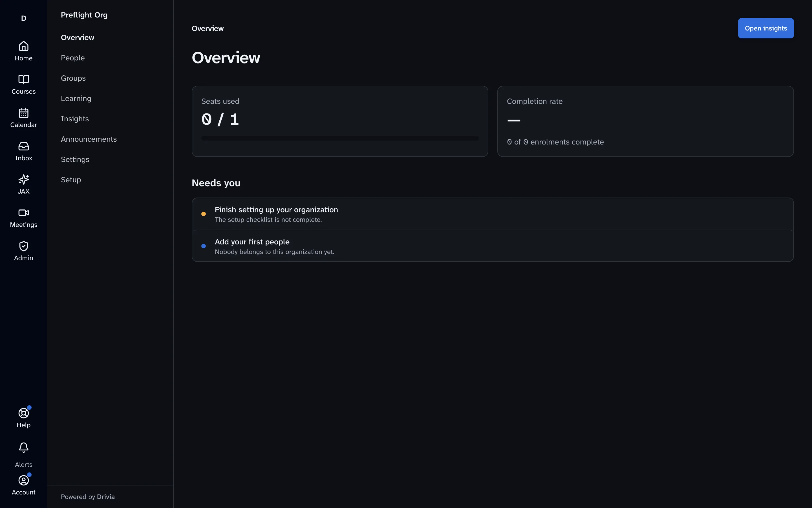812x508 pixels.
Task: Go to People section
Action: tap(73, 58)
